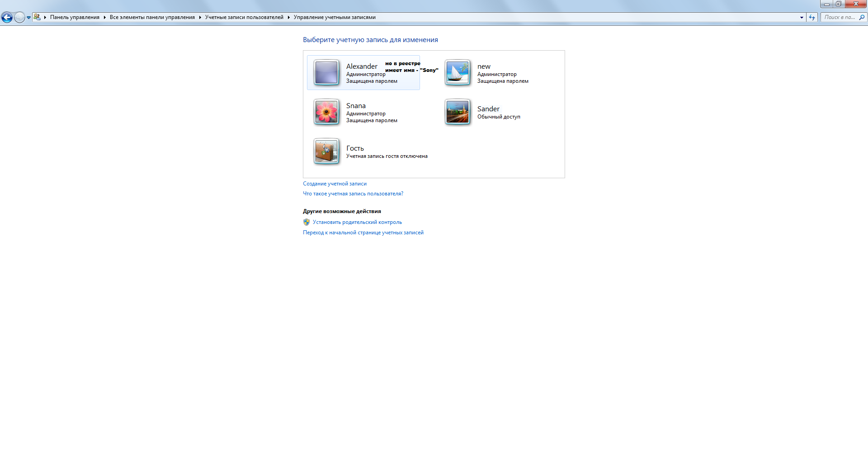Select Alexander account picture
This screenshot has width=868, height=470.
tap(326, 72)
